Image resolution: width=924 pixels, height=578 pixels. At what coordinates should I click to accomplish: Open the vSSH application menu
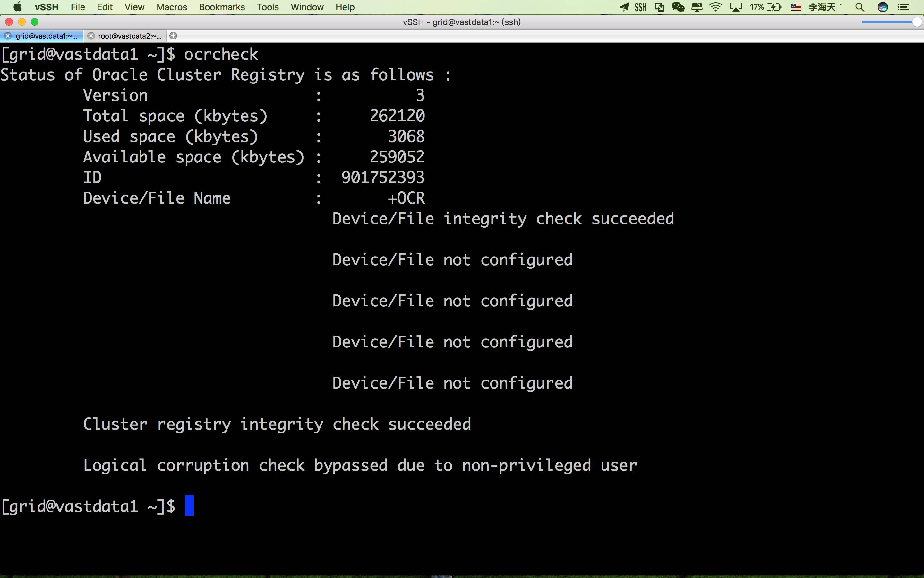[47, 7]
